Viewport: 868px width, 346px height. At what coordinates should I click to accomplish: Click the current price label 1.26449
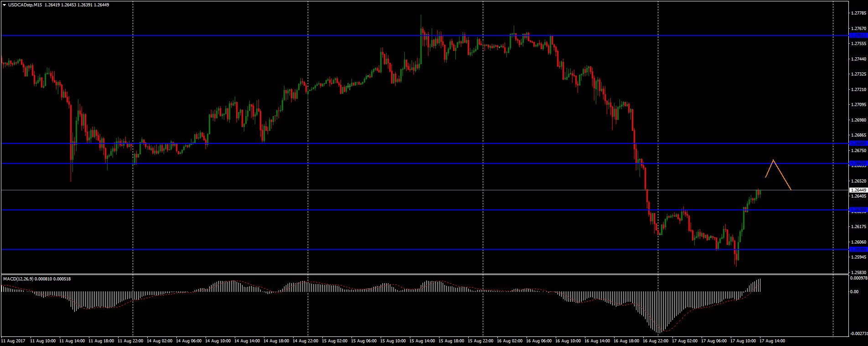[x=857, y=190]
